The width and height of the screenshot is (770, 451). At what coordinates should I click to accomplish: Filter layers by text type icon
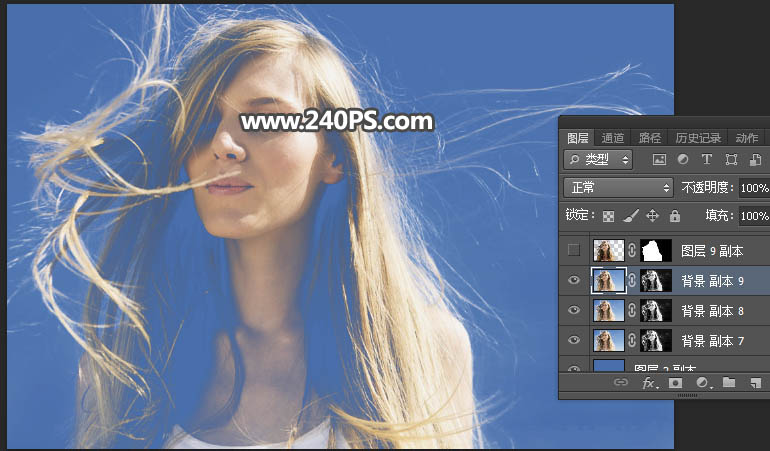pos(707,159)
